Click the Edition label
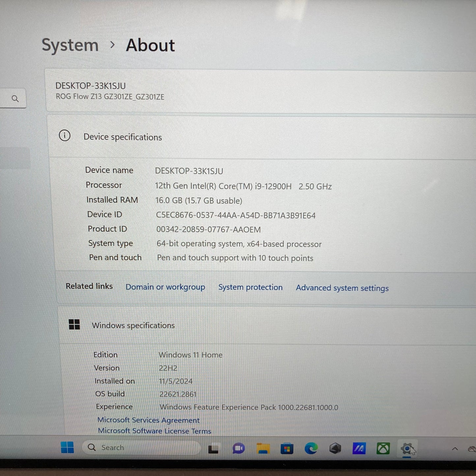The image size is (476, 476). tap(105, 354)
